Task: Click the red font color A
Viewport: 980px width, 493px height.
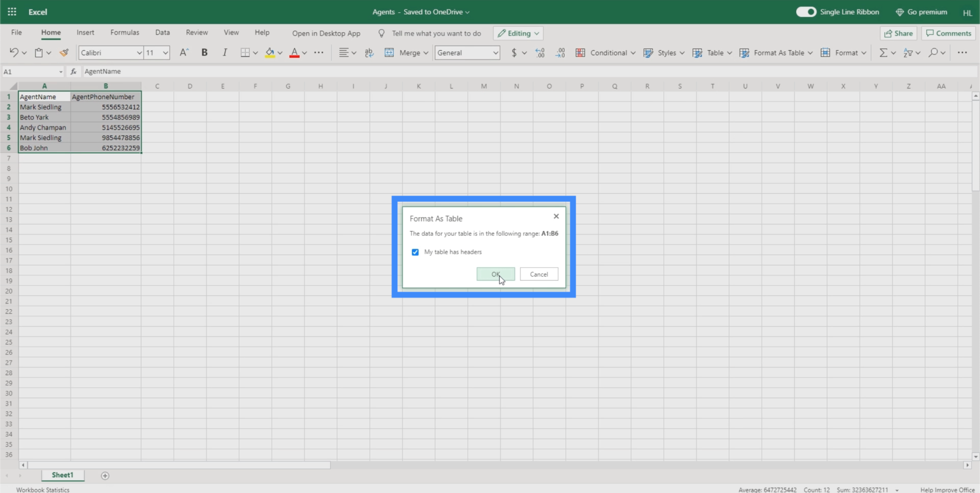Action: 295,53
